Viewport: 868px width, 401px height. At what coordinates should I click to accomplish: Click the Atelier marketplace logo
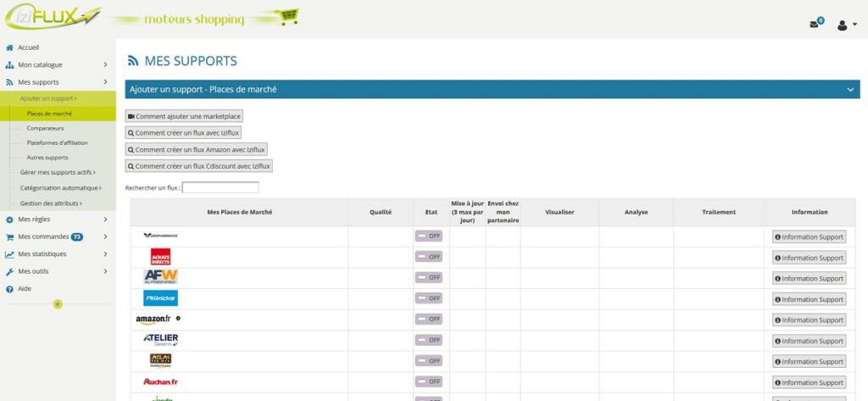click(160, 340)
